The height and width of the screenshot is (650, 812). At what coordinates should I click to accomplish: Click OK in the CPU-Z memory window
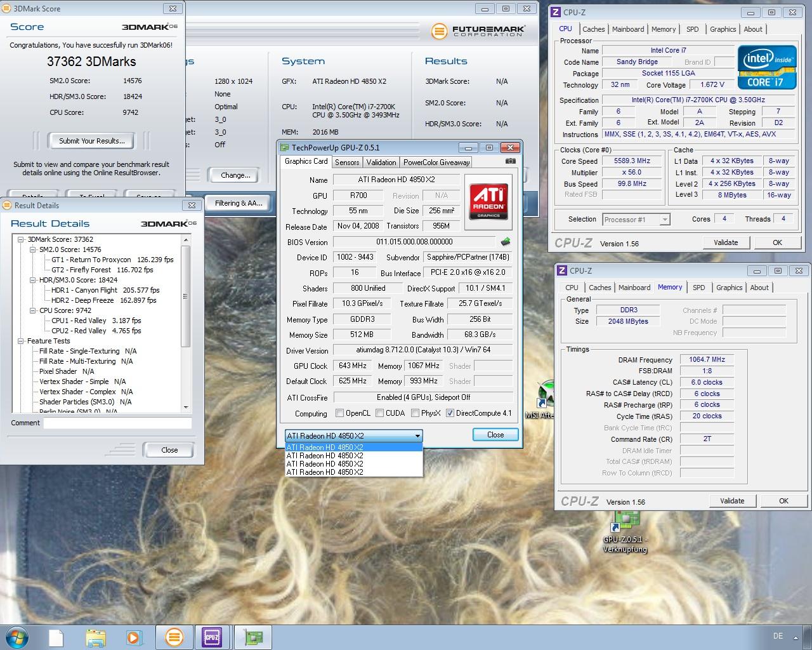coord(783,501)
